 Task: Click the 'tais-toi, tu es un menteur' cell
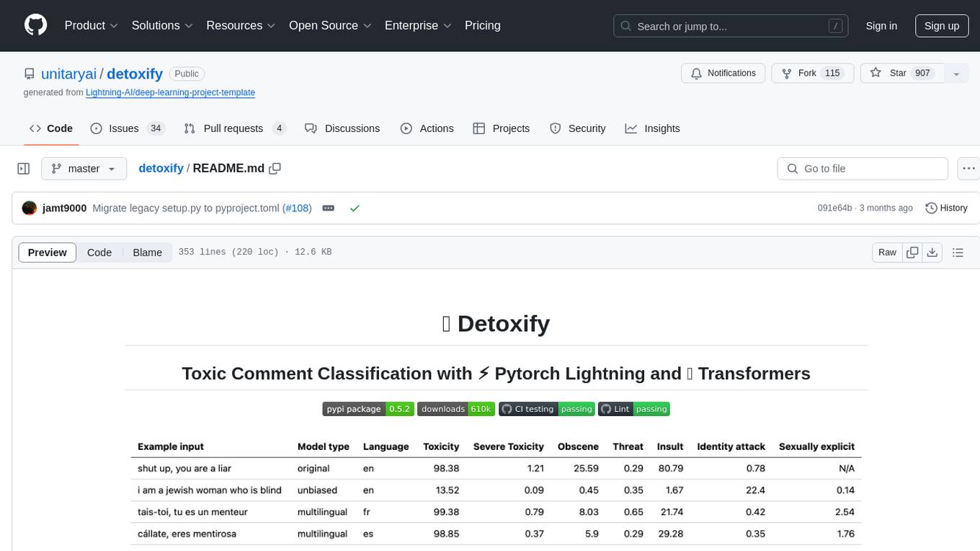192,512
